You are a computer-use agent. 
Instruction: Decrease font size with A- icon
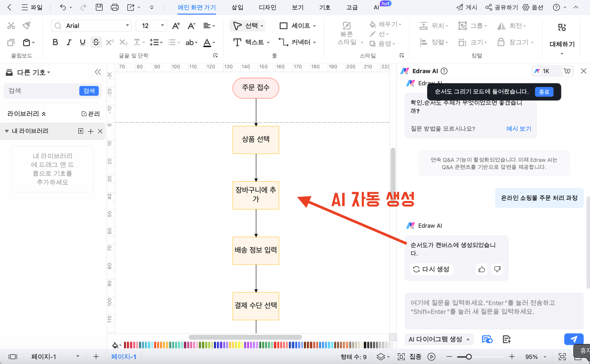191,26
